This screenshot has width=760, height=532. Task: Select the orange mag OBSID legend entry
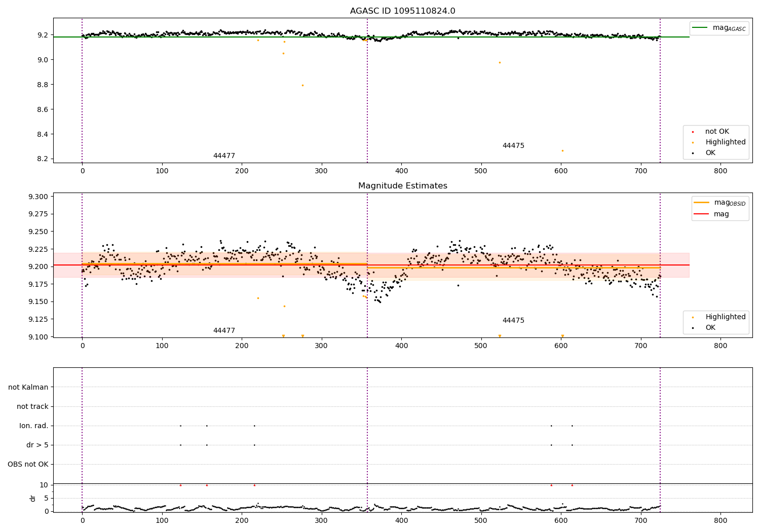pos(719,203)
